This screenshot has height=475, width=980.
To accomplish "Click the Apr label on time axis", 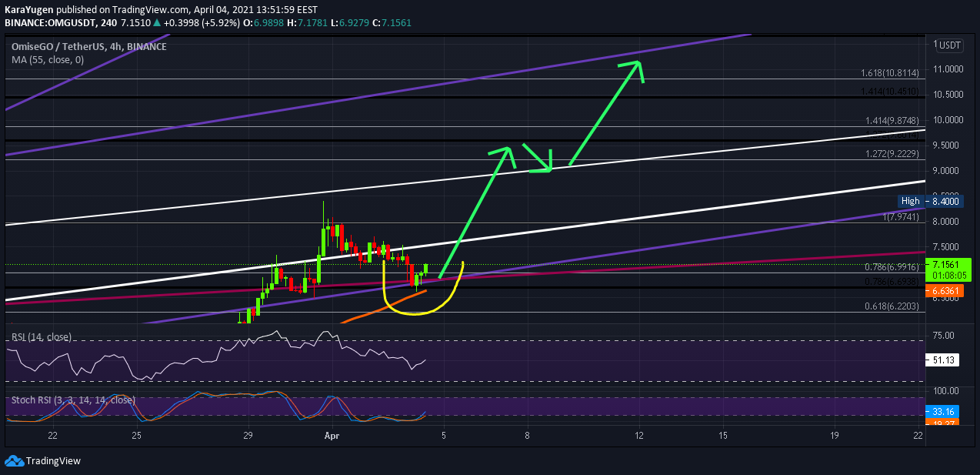I will [x=332, y=436].
